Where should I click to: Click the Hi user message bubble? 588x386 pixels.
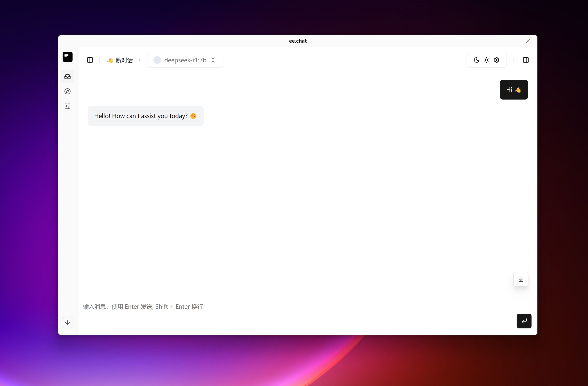[x=514, y=90]
